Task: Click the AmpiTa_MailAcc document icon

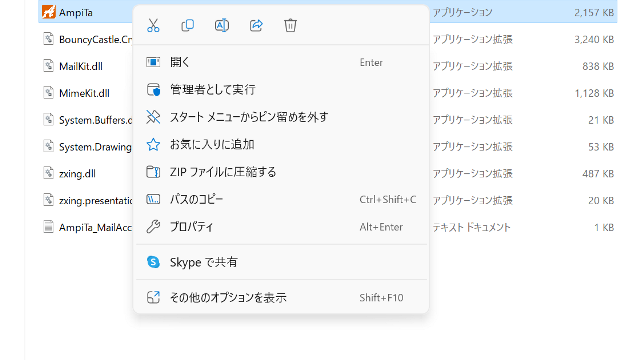Action: coord(49,227)
